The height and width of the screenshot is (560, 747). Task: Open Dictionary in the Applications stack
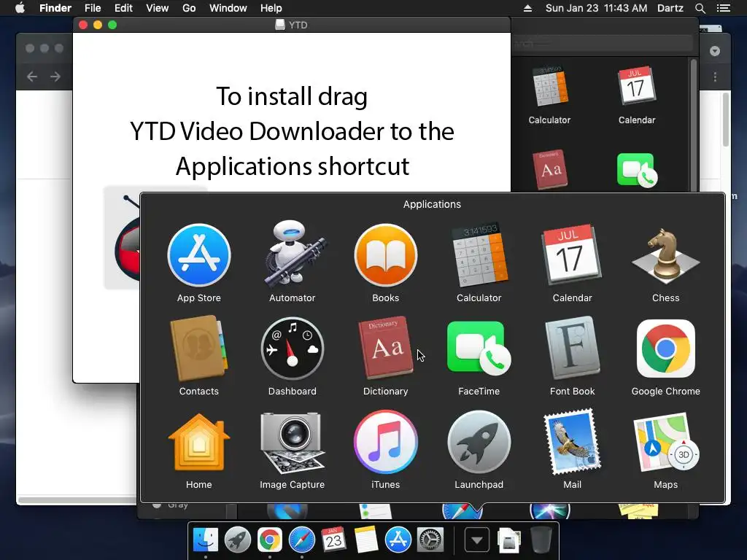point(386,349)
